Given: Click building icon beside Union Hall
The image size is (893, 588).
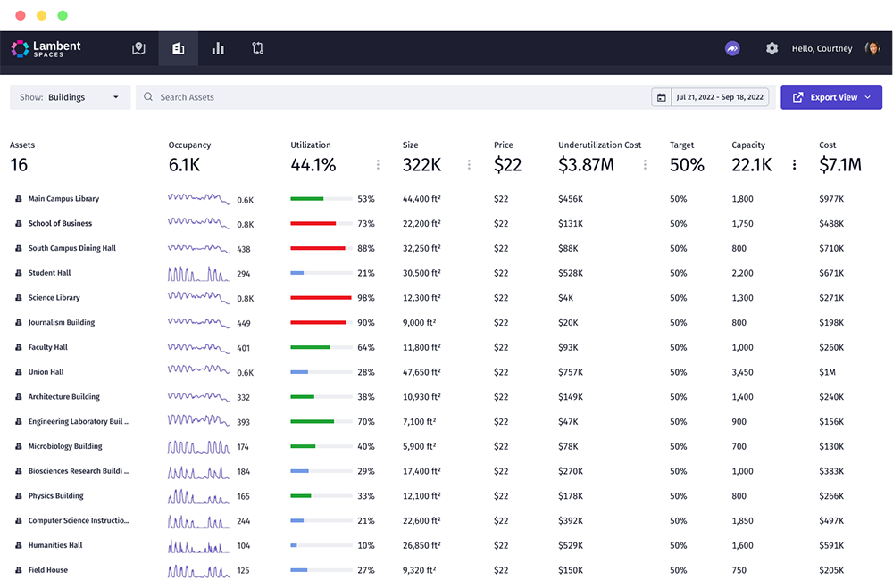Looking at the screenshot, I should [x=18, y=372].
